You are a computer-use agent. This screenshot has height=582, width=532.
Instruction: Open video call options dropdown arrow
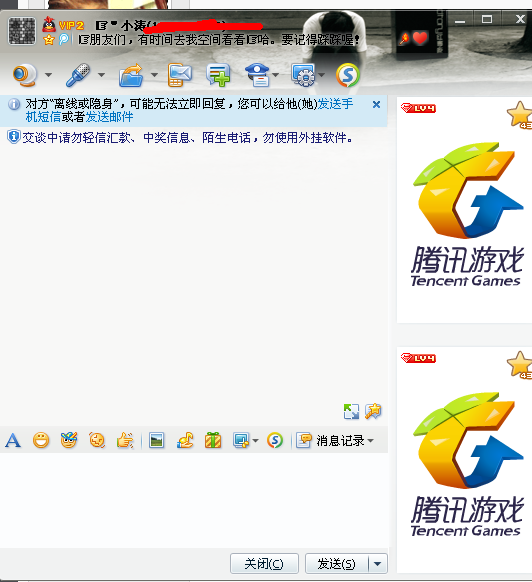point(48,75)
